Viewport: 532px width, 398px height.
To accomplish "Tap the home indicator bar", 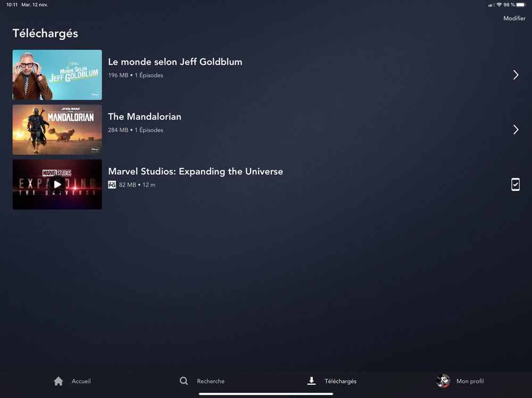I will coord(266,394).
